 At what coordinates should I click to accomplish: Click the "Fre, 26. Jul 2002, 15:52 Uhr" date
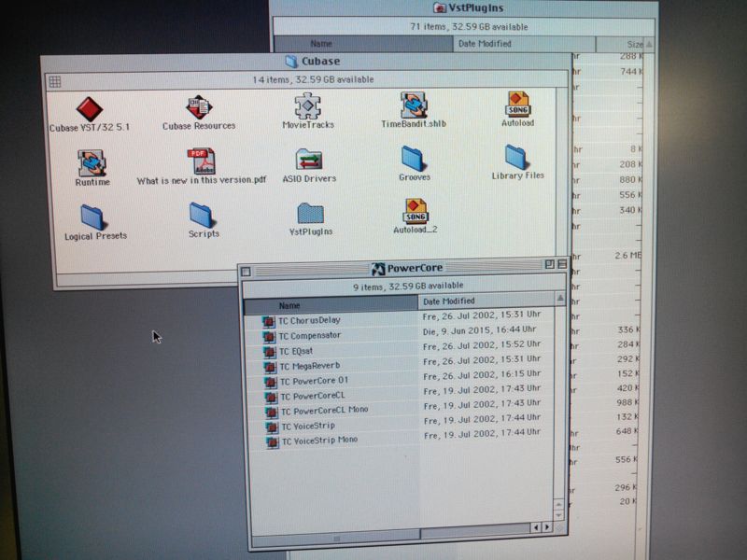point(482,345)
